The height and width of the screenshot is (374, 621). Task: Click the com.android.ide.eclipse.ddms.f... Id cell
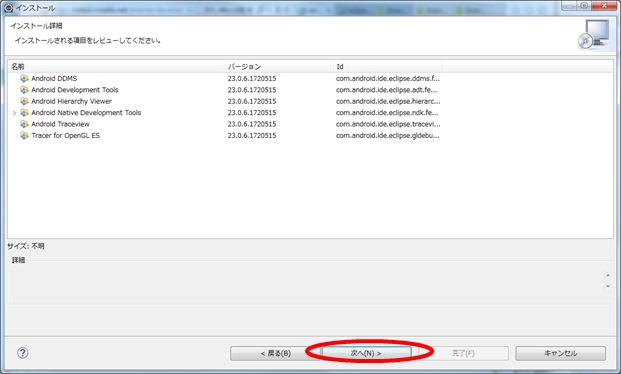tap(388, 78)
